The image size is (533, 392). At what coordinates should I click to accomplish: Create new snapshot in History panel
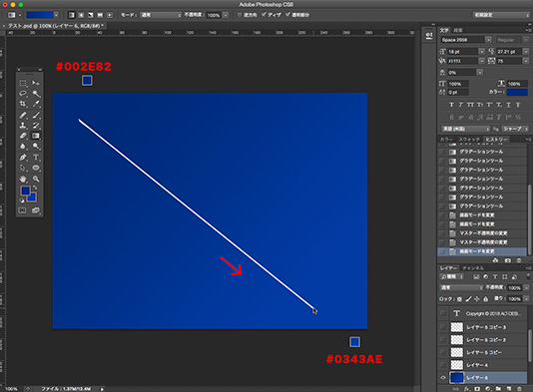point(507,260)
